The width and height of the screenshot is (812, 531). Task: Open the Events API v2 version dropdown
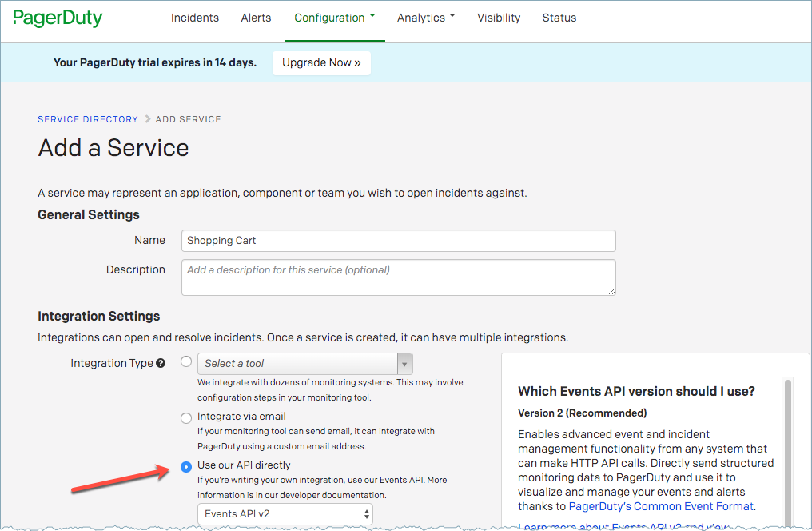click(285, 514)
